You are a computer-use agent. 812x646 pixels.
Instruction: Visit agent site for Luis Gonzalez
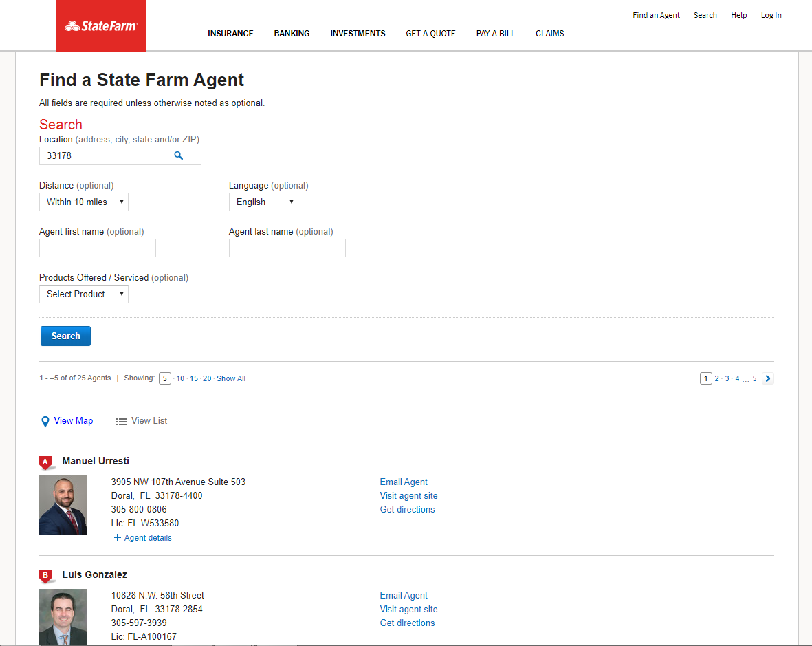(408, 610)
